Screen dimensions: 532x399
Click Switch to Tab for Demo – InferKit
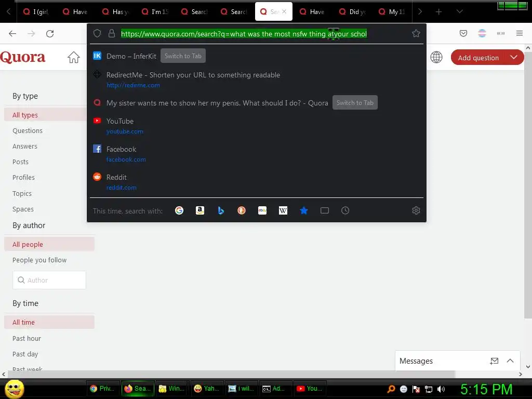(x=183, y=56)
